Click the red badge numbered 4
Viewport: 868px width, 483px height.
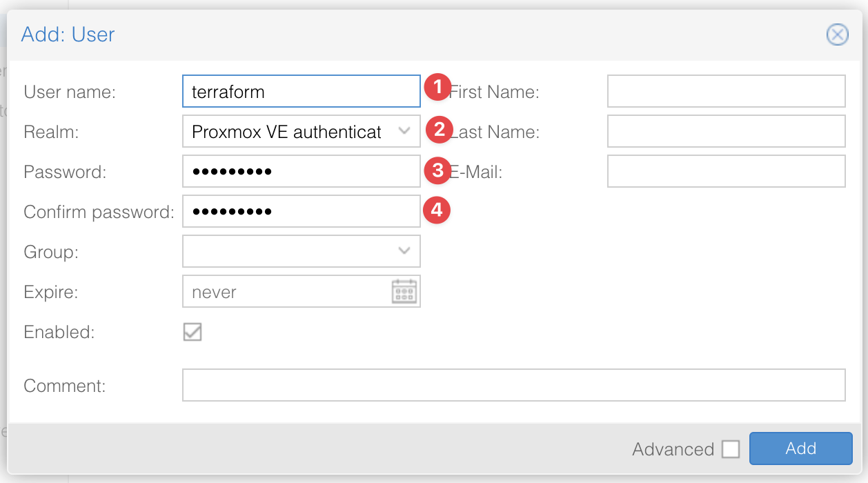click(436, 210)
